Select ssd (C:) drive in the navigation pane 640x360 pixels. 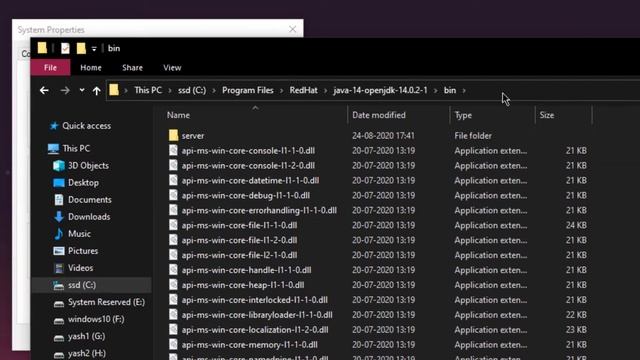point(91,285)
